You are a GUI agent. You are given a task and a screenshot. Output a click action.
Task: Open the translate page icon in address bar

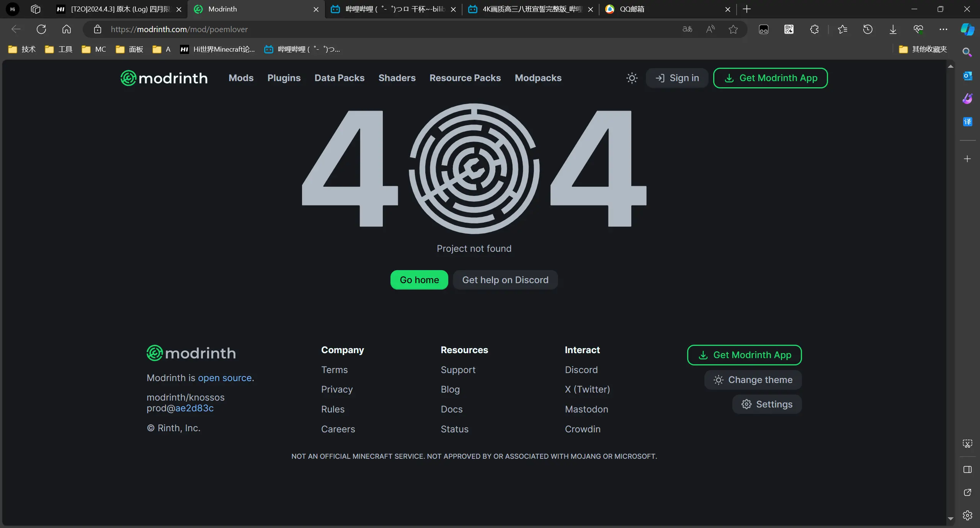coord(687,29)
